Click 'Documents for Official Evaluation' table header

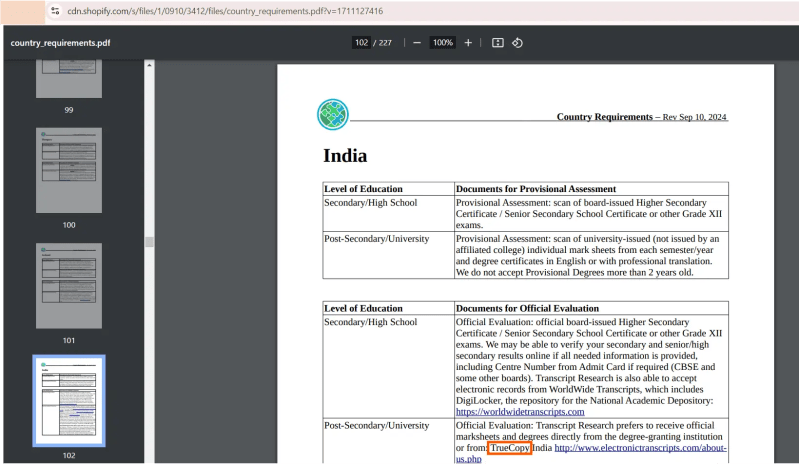tap(527, 308)
